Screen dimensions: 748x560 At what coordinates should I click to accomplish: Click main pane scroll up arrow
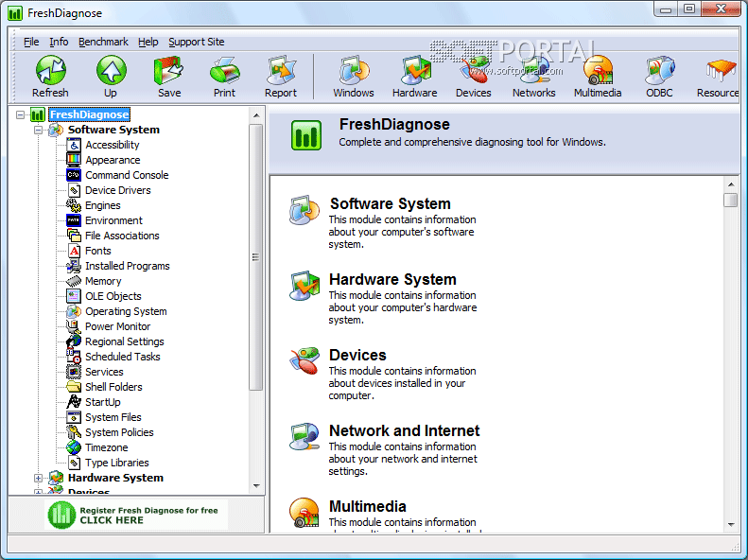tap(731, 184)
